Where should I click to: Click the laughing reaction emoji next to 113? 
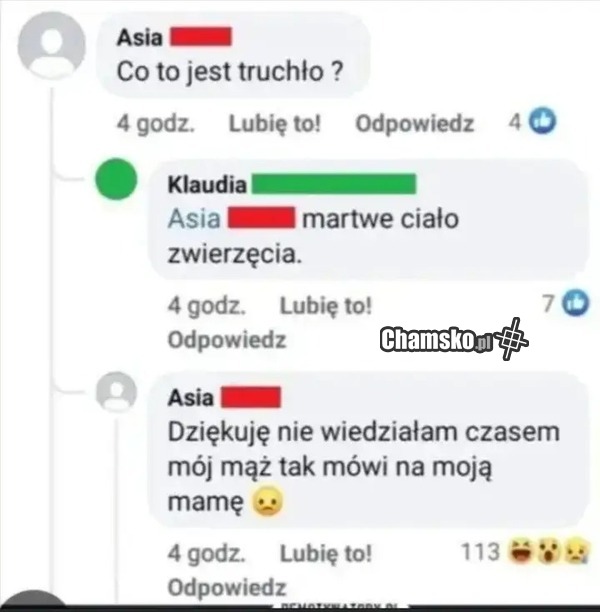point(522,552)
